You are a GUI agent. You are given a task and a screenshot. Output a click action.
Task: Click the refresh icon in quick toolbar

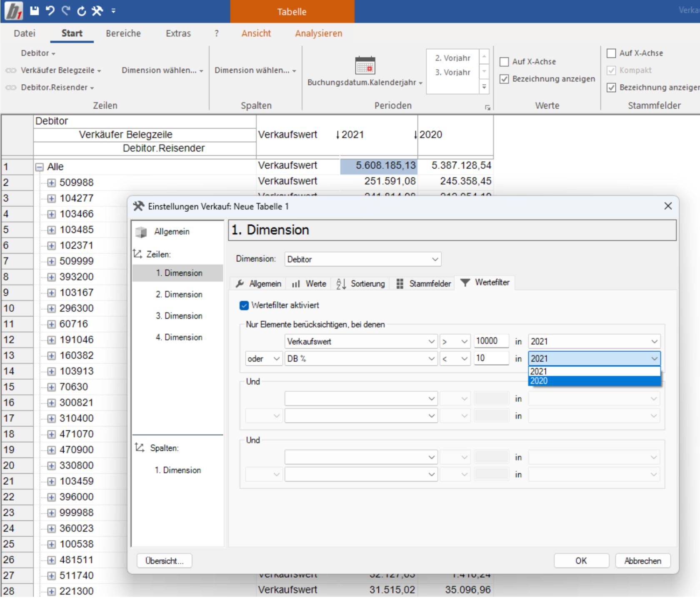click(x=82, y=11)
